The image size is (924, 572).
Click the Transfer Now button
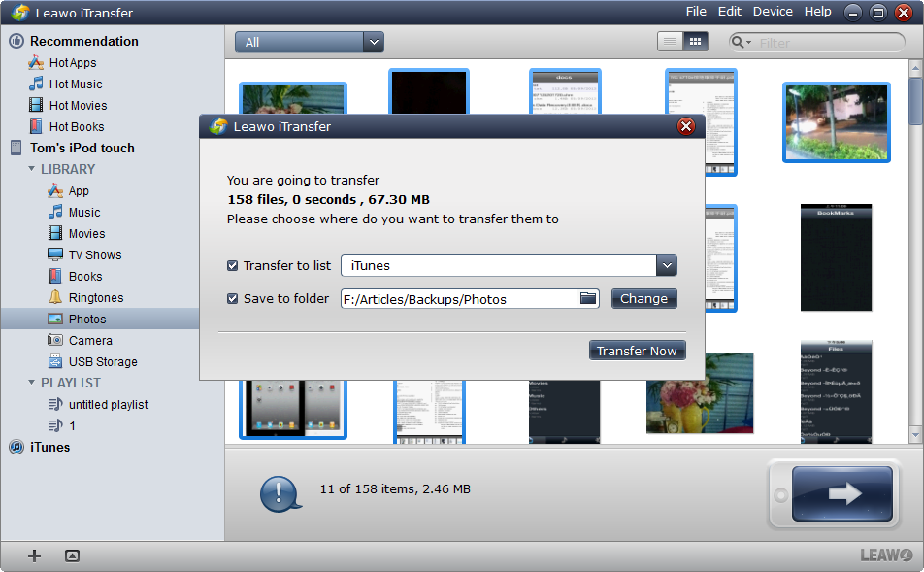tap(637, 351)
